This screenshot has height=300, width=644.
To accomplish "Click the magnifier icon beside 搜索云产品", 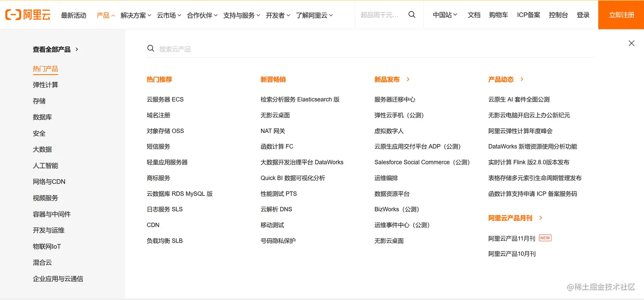I will 151,49.
